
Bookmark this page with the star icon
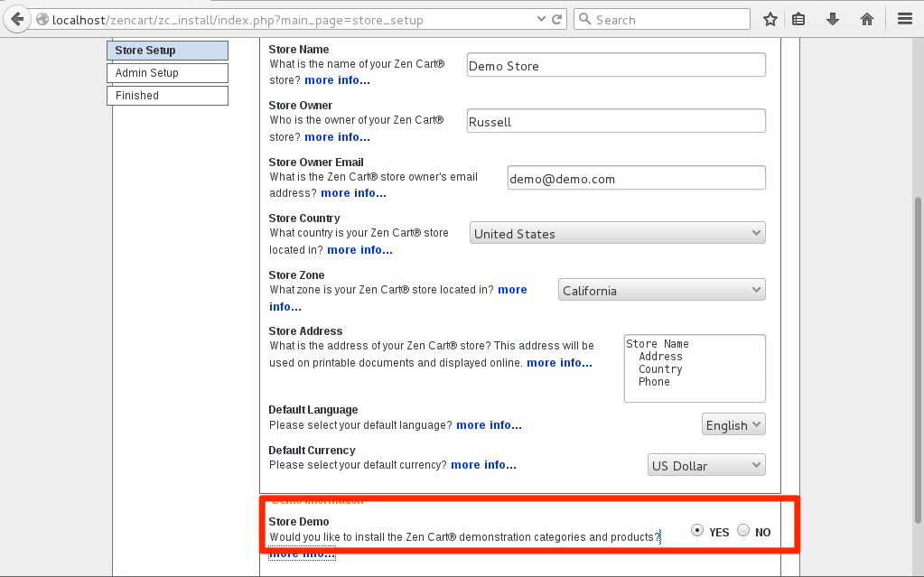(770, 20)
